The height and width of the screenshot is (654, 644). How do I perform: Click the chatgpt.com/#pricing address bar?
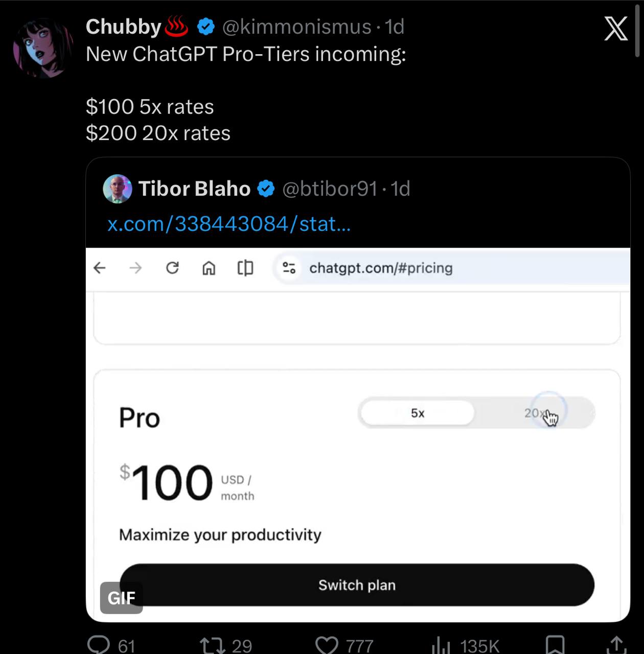pyautogui.click(x=381, y=268)
